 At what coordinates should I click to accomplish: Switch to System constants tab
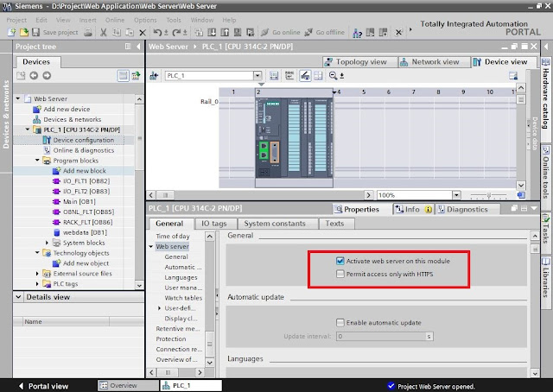275,224
